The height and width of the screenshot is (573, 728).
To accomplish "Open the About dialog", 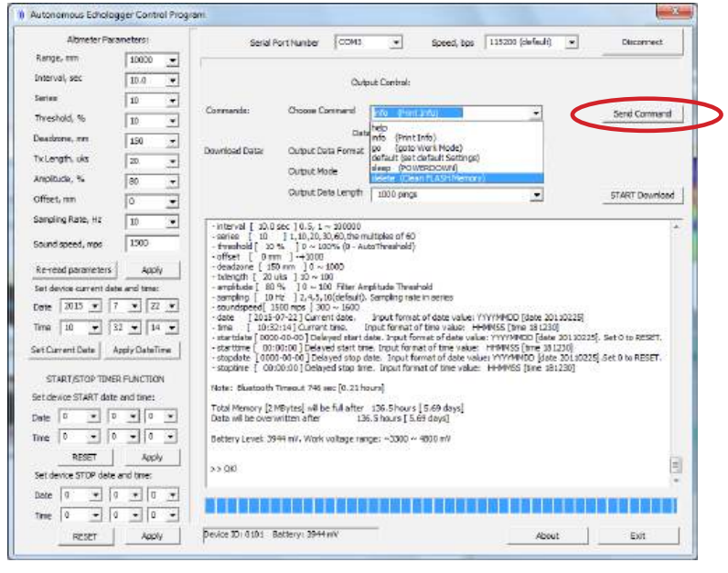I will (x=547, y=535).
